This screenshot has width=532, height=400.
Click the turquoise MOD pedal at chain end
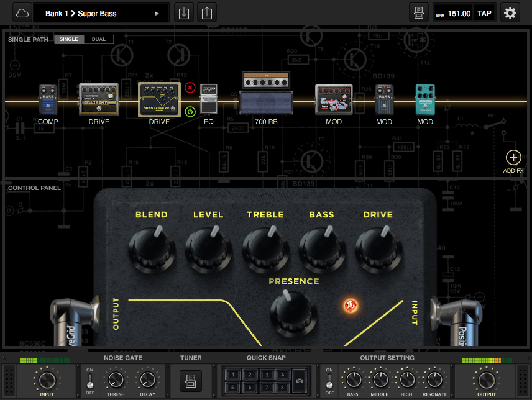[x=425, y=99]
